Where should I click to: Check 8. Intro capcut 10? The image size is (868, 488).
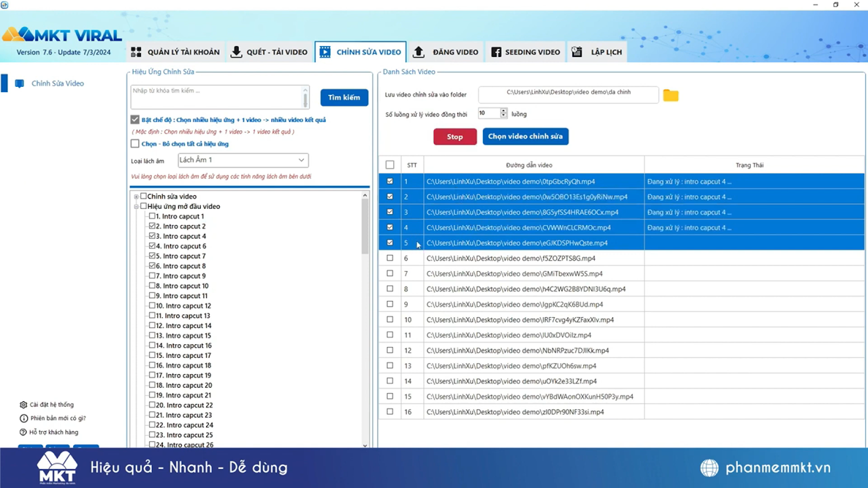click(152, 285)
